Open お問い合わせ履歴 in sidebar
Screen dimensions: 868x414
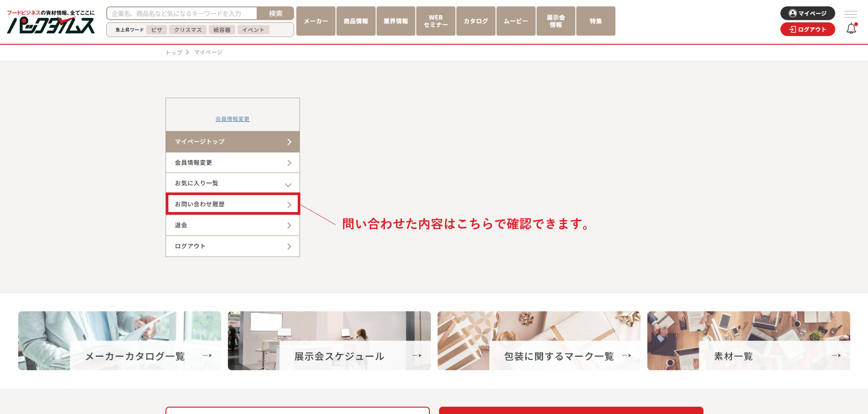[x=233, y=204]
